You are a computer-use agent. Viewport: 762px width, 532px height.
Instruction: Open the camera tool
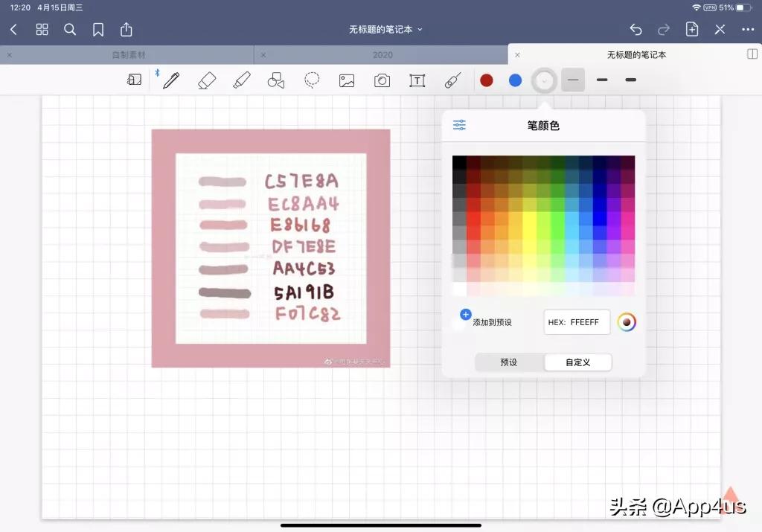tap(382, 80)
